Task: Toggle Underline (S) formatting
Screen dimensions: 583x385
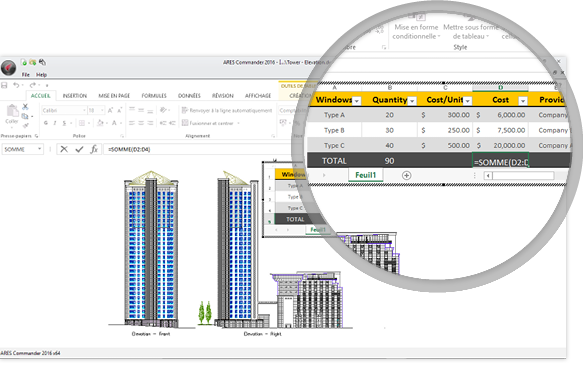Action: point(64,123)
